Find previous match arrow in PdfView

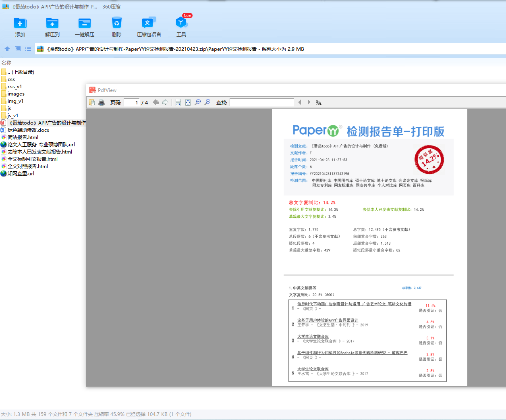click(299, 102)
